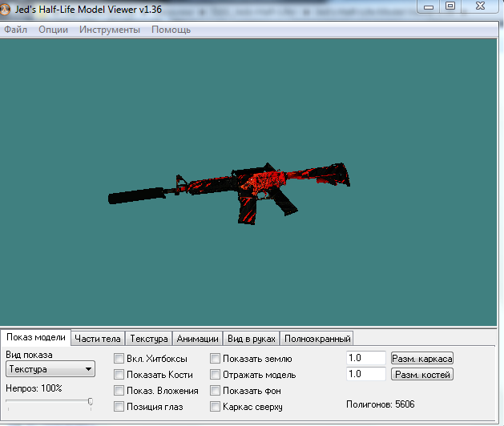504x426 pixels.
Task: Click the Разм. костей value field
Action: coord(366,374)
